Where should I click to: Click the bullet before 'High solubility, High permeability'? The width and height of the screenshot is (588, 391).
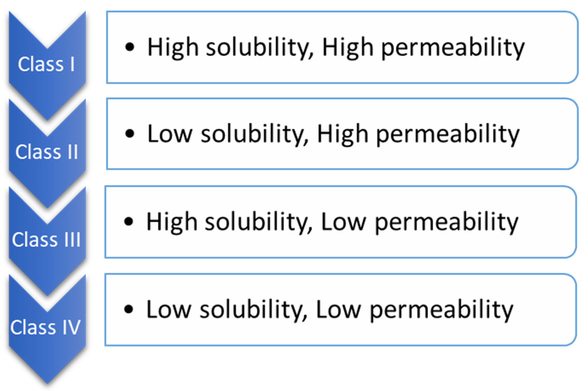pos(130,47)
